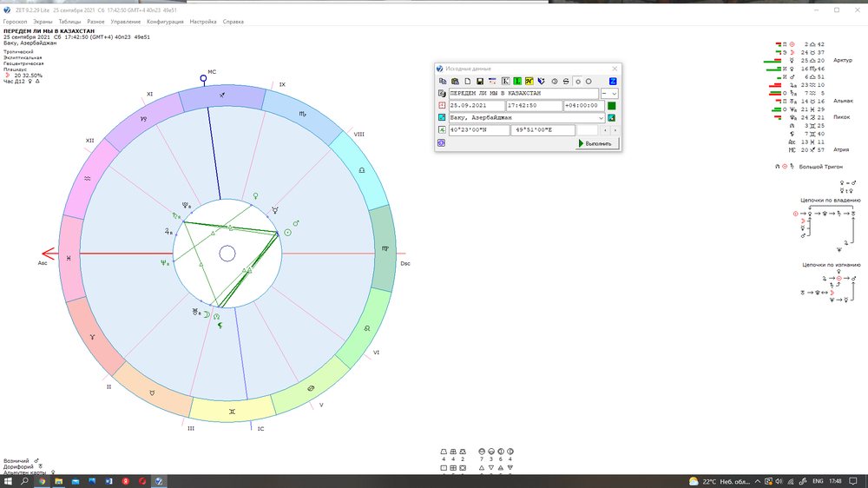Click the Дорифорий label at bottom-left
The height and width of the screenshot is (488, 868).
(x=18, y=467)
